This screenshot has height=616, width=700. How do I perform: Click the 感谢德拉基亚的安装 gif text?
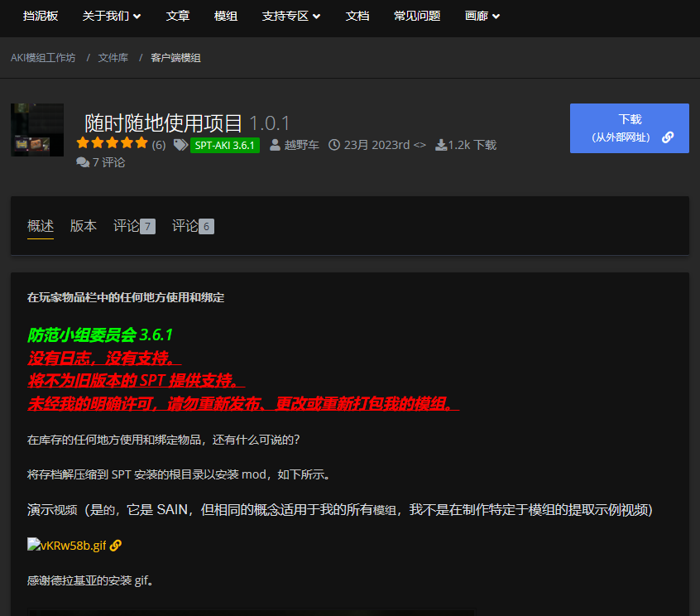pyautogui.click(x=89, y=580)
